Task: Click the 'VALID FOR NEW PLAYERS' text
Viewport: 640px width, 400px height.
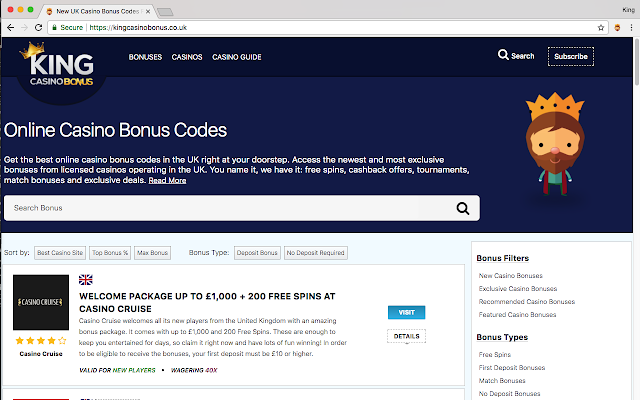Action: (117, 370)
